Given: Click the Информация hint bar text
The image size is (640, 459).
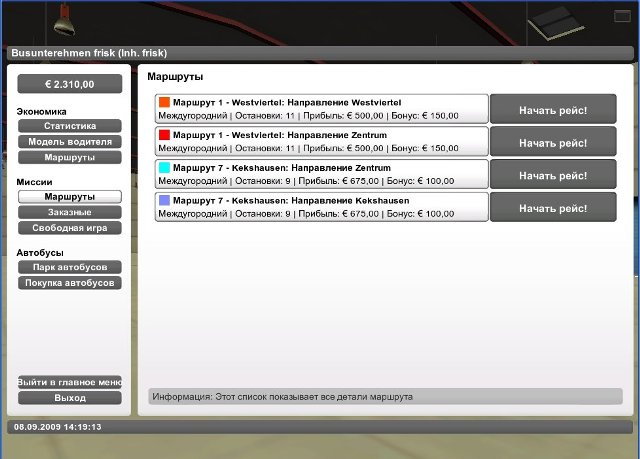Looking at the screenshot, I should coord(282,397).
